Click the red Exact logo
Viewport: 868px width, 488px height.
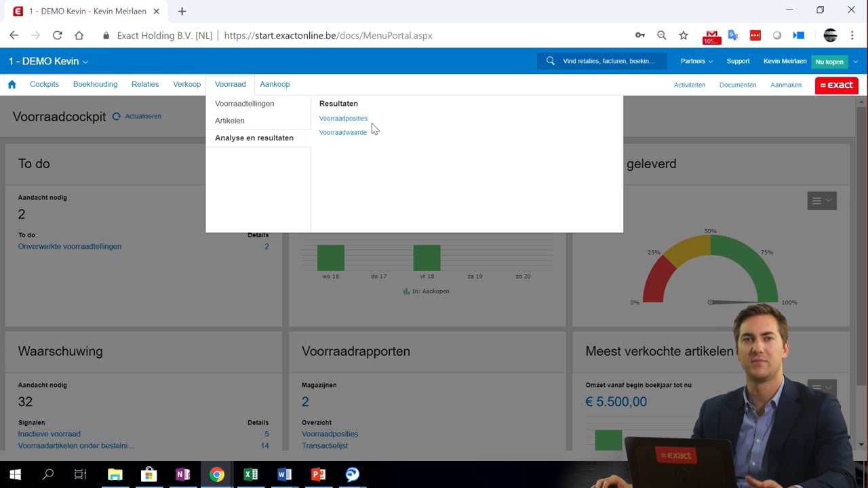pos(836,85)
